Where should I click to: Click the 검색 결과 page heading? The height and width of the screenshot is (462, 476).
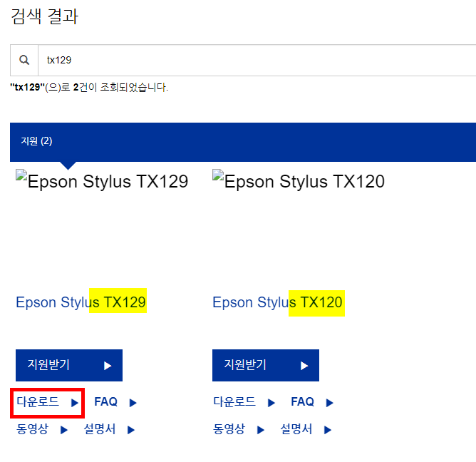[45, 16]
